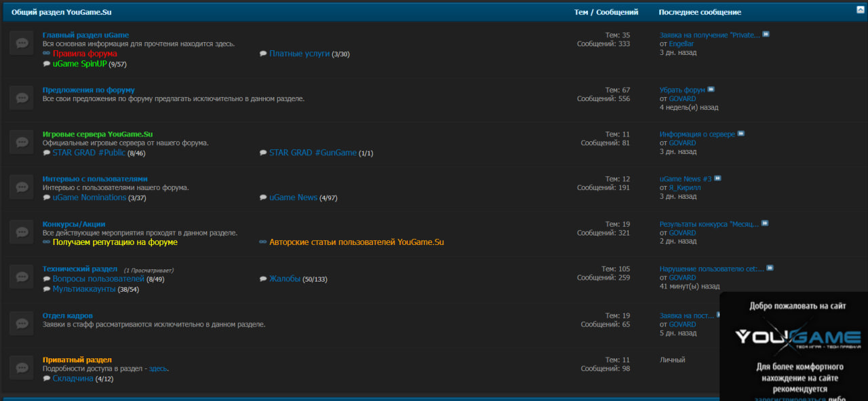The height and width of the screenshot is (401, 868).
Task: Go to last post icon for Убрать форум
Action: coord(711,89)
